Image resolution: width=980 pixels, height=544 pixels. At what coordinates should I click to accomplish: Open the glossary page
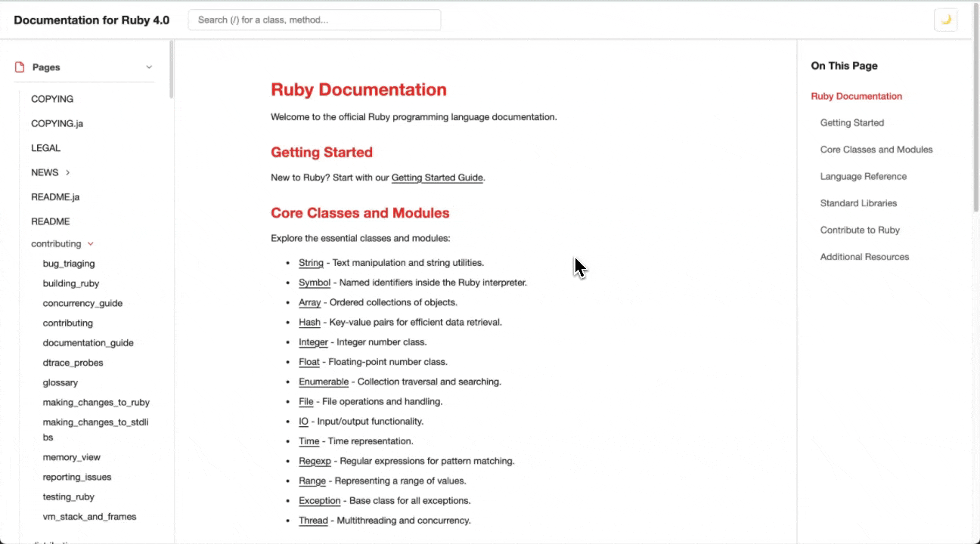(x=60, y=382)
